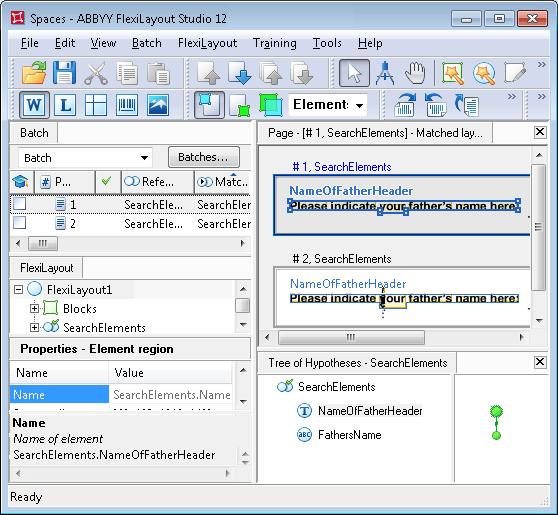Click the stacked pages up arrow icon

271,73
